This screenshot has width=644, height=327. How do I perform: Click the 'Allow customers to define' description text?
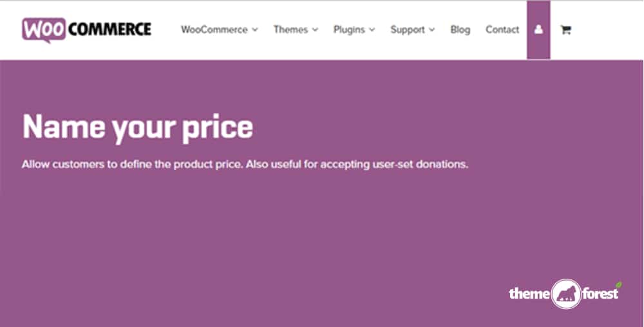click(x=245, y=164)
